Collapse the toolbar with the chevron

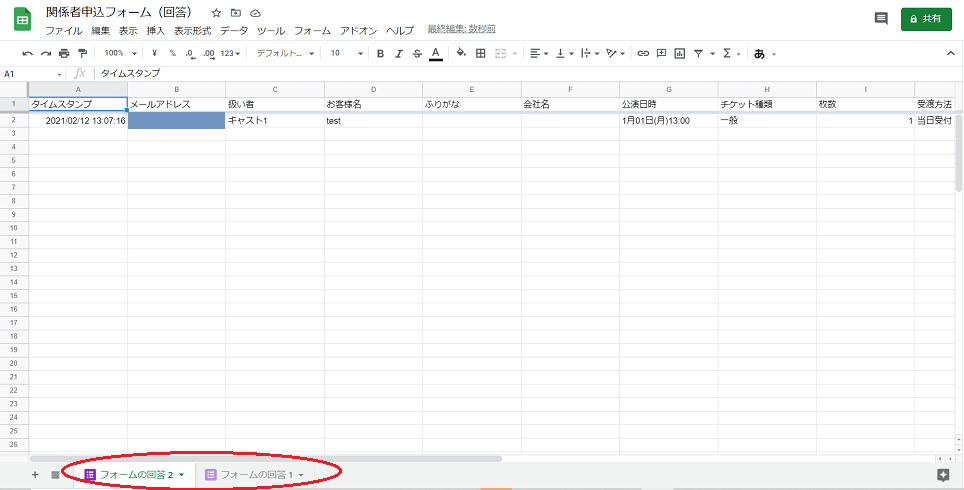click(950, 53)
